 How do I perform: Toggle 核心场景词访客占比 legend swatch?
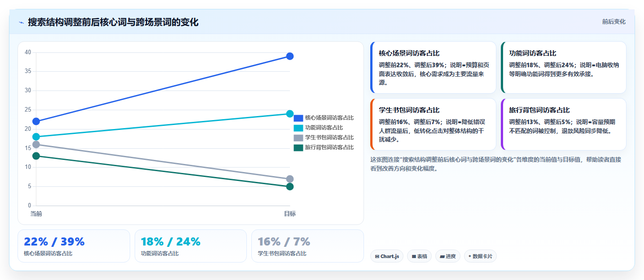click(x=298, y=118)
